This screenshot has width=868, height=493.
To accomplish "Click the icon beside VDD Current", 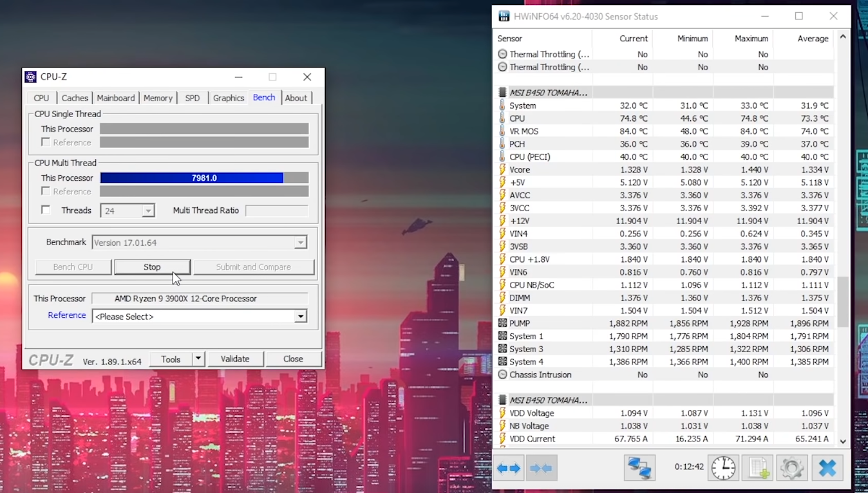I will 502,438.
